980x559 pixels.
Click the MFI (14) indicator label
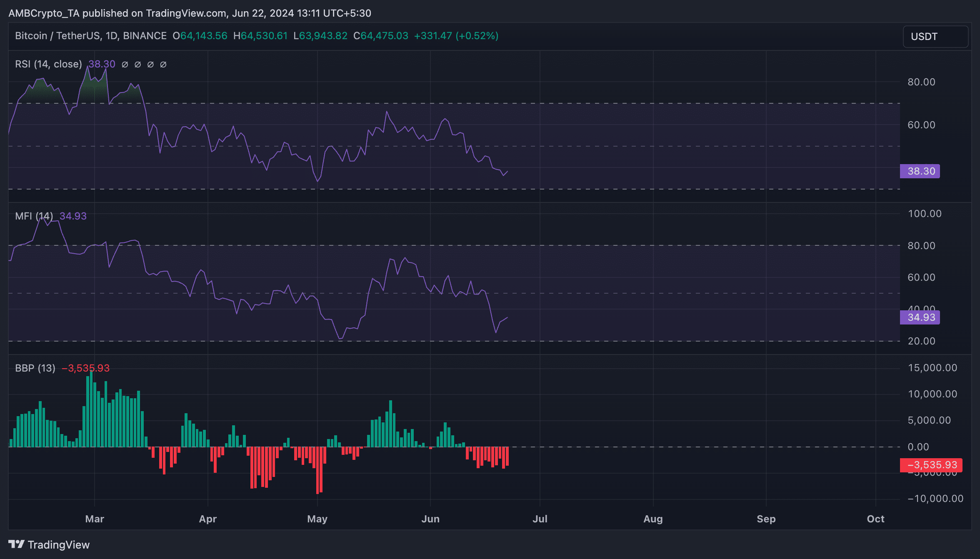(x=34, y=216)
